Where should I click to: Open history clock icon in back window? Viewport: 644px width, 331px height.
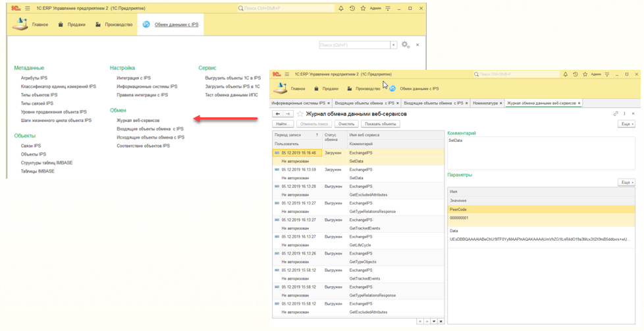352,9
